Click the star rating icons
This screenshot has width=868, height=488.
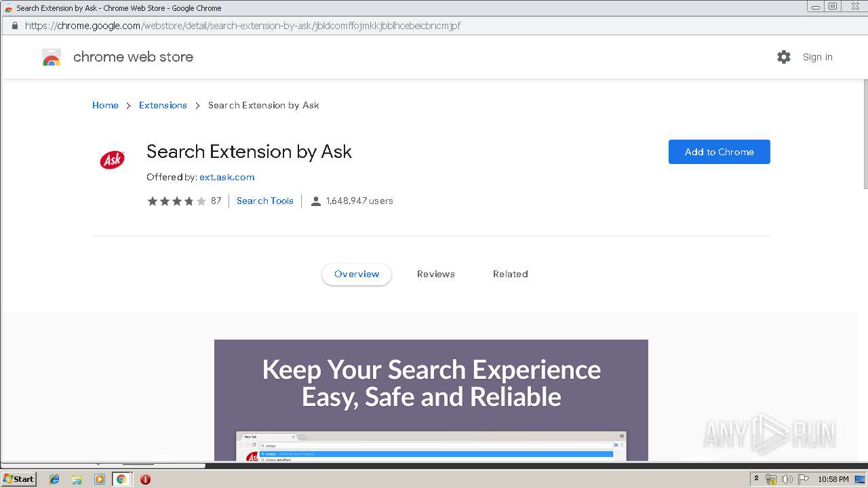pos(177,201)
